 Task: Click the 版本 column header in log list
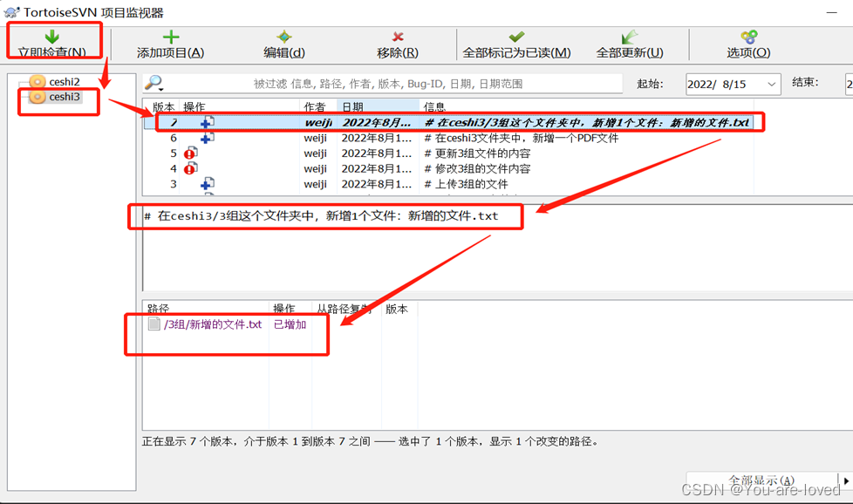click(162, 106)
